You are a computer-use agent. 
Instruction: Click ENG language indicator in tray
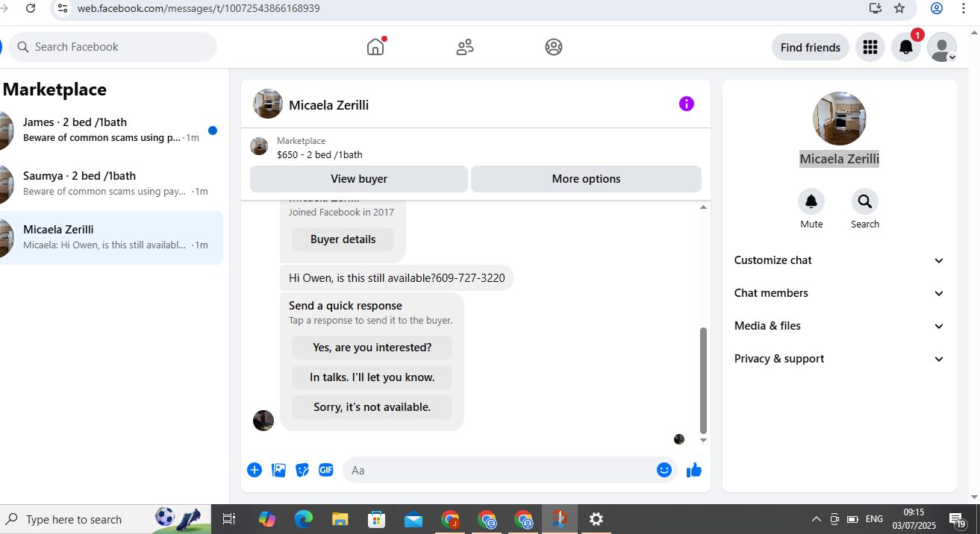pyautogui.click(x=874, y=519)
